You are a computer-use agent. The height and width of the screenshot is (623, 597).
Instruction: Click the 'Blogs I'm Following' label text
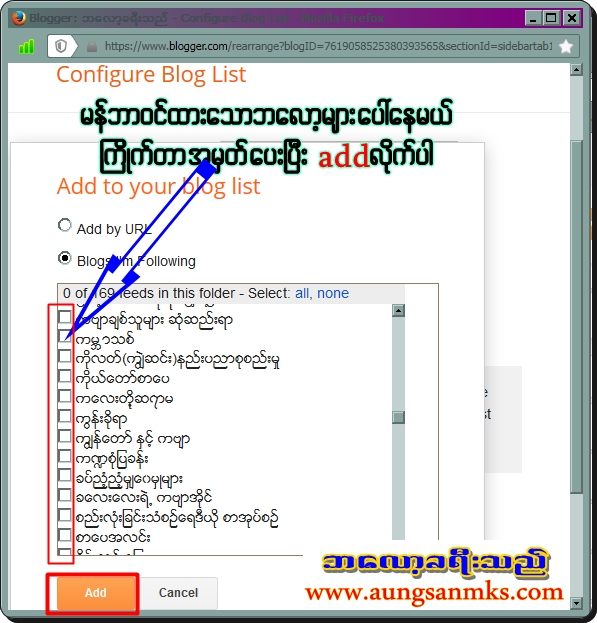click(x=136, y=261)
